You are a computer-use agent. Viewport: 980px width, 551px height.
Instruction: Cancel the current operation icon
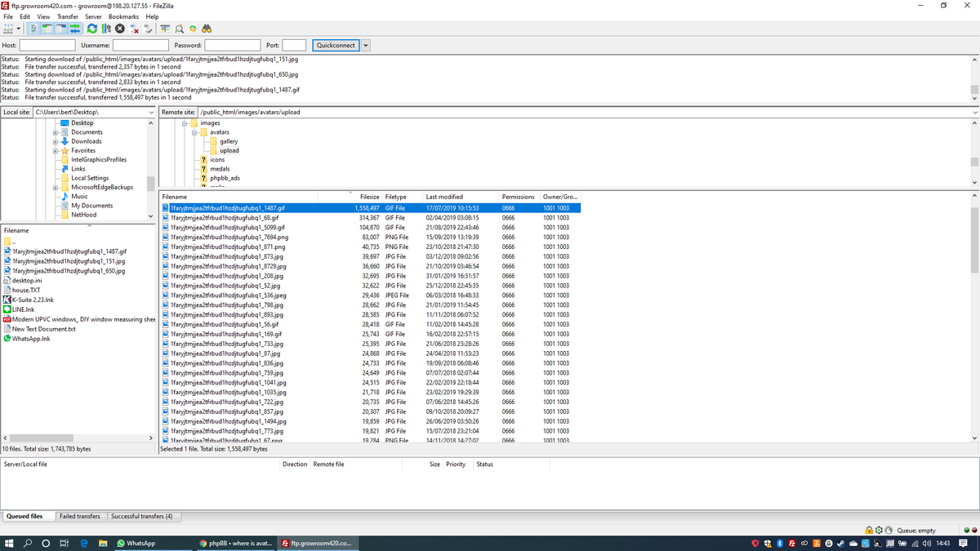[x=118, y=28]
